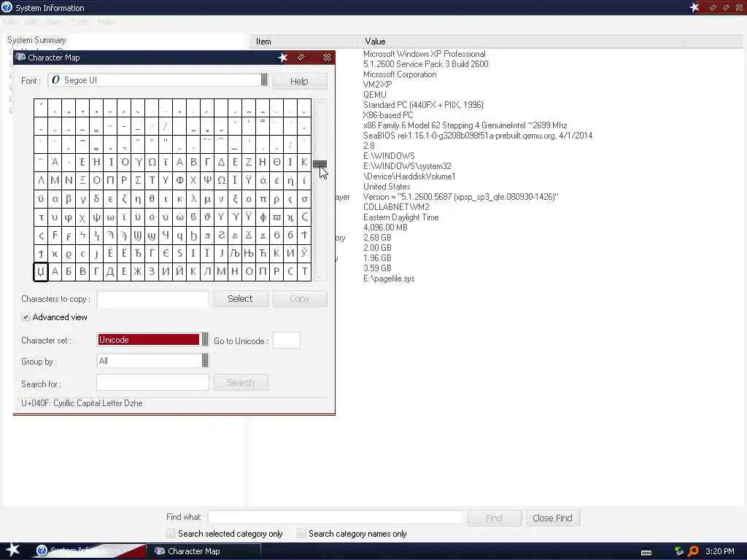Uncheck the Advanced view checkbox

coord(26,317)
